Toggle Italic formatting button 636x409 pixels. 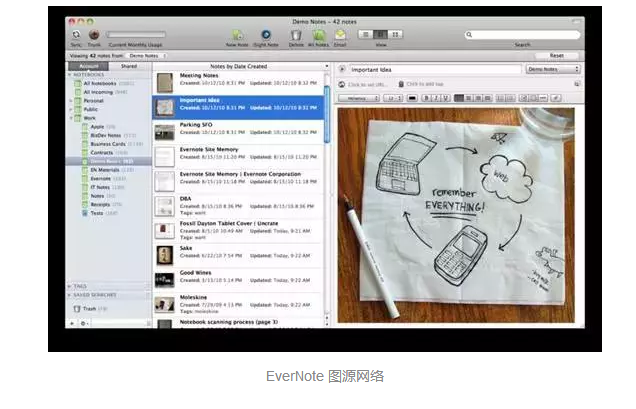coord(436,98)
